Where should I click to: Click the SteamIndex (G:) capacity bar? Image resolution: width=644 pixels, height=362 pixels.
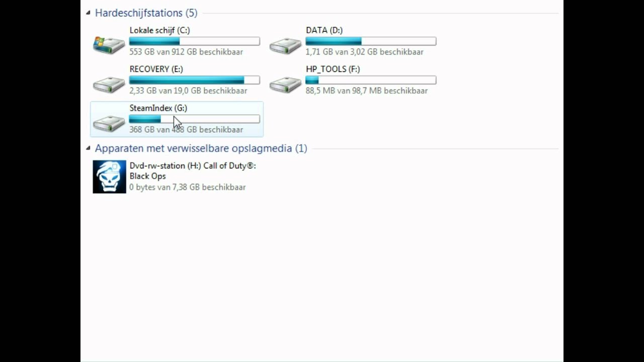(194, 119)
